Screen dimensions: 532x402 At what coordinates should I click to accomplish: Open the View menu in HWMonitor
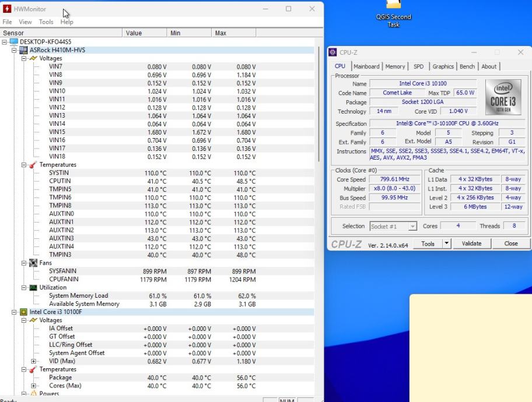click(x=25, y=22)
